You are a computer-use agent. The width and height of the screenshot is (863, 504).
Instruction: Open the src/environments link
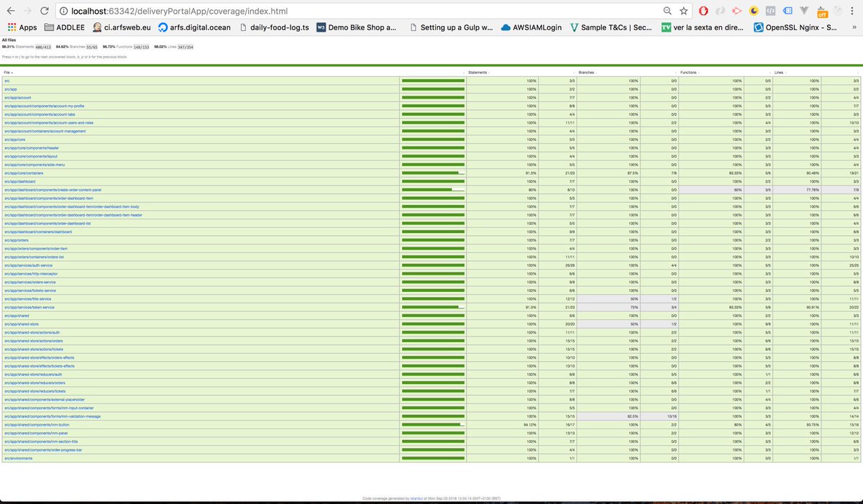(17, 458)
